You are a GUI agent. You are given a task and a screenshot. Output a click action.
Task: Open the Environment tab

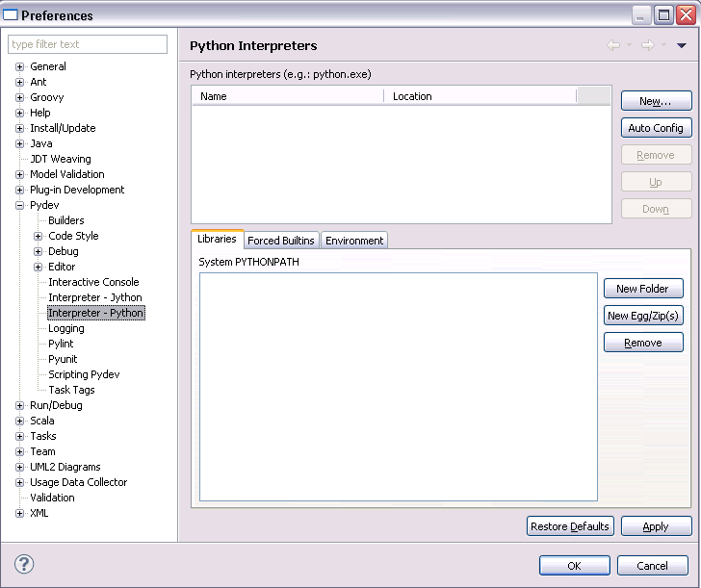354,241
